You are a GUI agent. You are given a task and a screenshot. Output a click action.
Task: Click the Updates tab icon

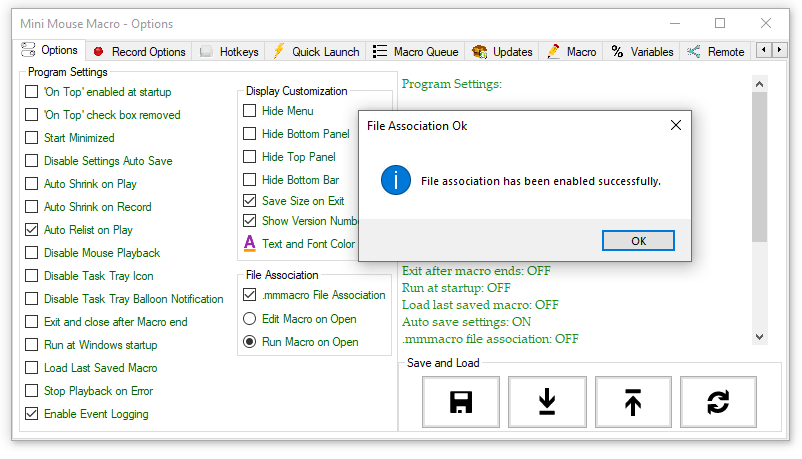(x=479, y=51)
